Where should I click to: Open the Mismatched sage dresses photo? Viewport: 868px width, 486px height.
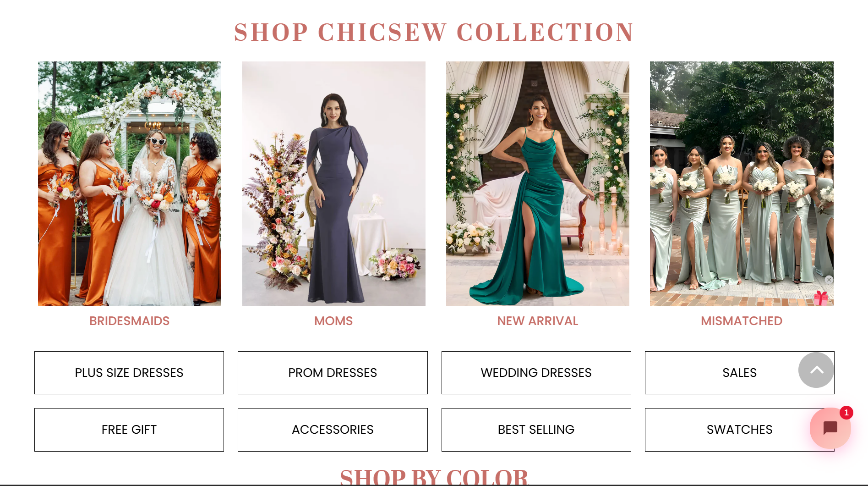pos(742,184)
